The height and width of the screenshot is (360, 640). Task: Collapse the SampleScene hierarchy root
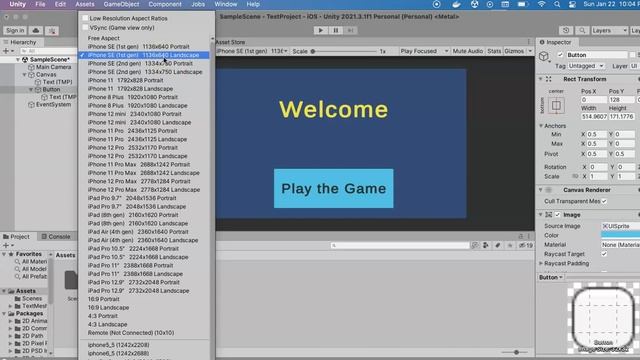pos(18,60)
